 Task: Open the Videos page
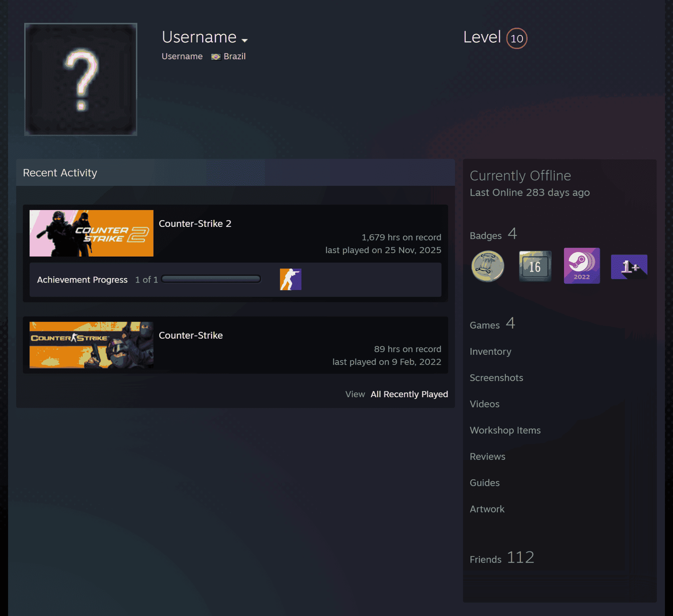(484, 404)
